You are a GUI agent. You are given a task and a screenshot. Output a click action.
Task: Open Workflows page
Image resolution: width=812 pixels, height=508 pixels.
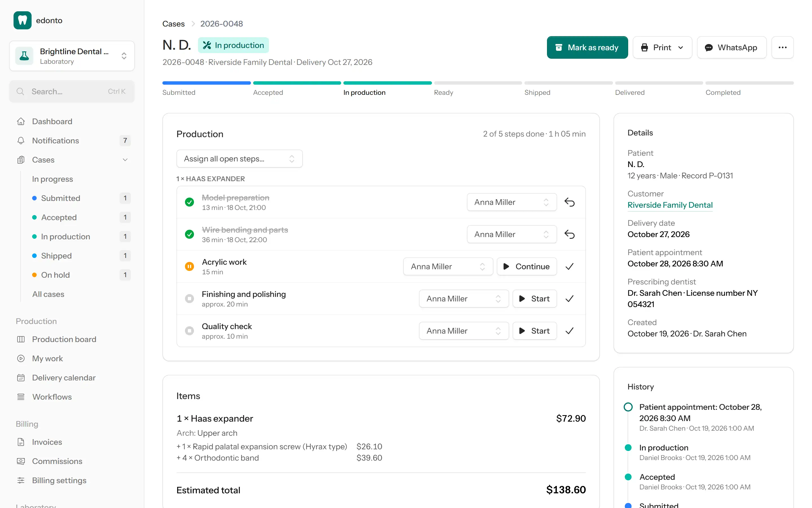point(72,397)
